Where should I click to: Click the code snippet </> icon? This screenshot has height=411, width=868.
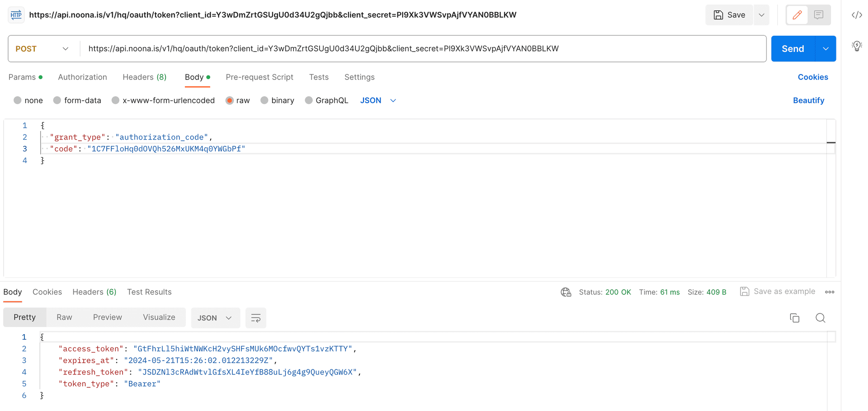coord(857,15)
